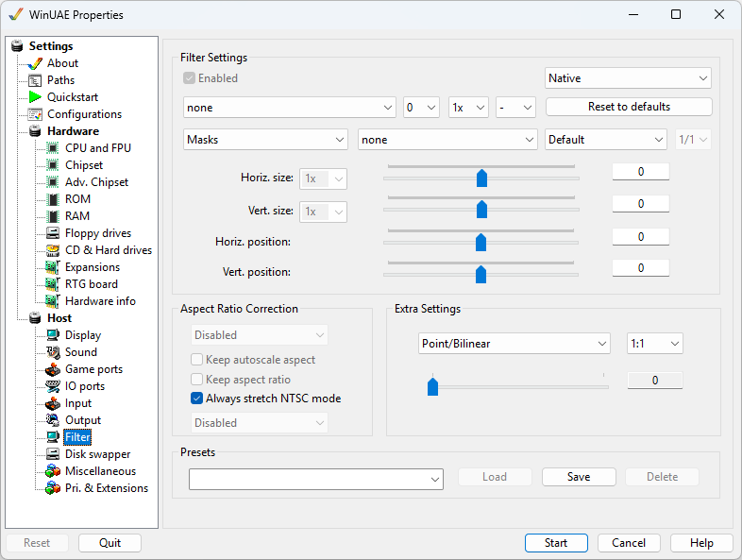
Task: Open the 0 dropdown next to filter type
Action: [421, 108]
